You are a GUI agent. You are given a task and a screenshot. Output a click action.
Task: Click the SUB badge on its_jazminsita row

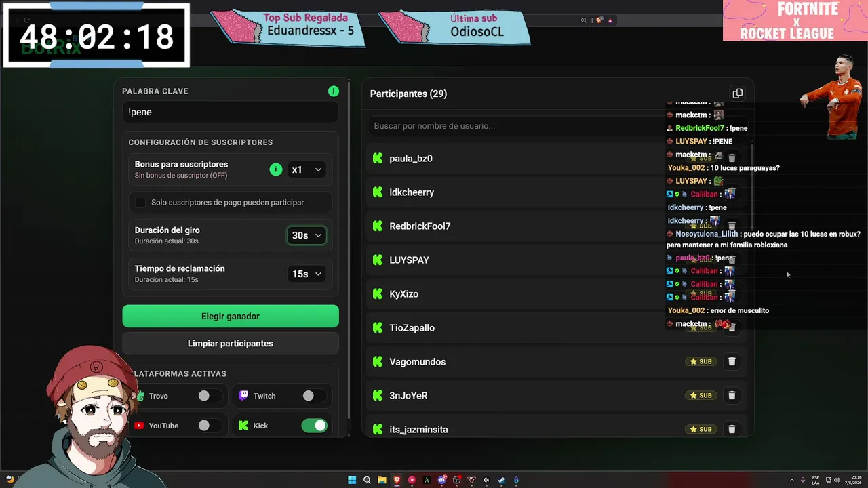[x=701, y=429]
